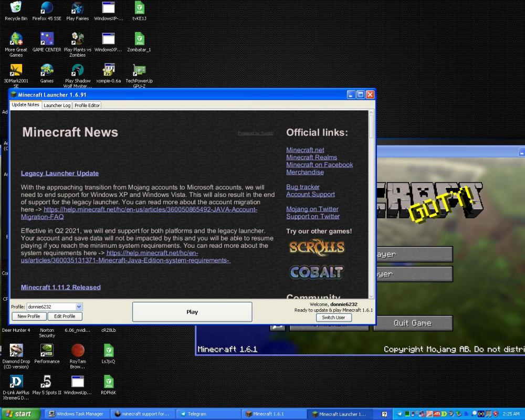Open the Merchandise link
This screenshot has width=525, height=420.
304,172
